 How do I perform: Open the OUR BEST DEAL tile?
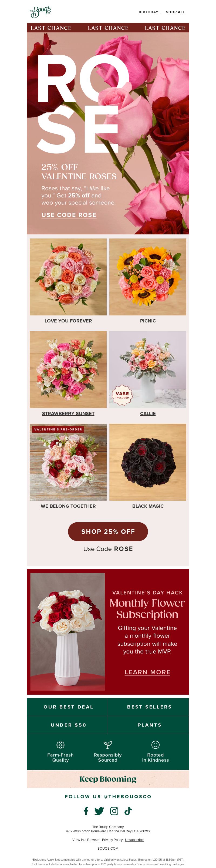67,707
